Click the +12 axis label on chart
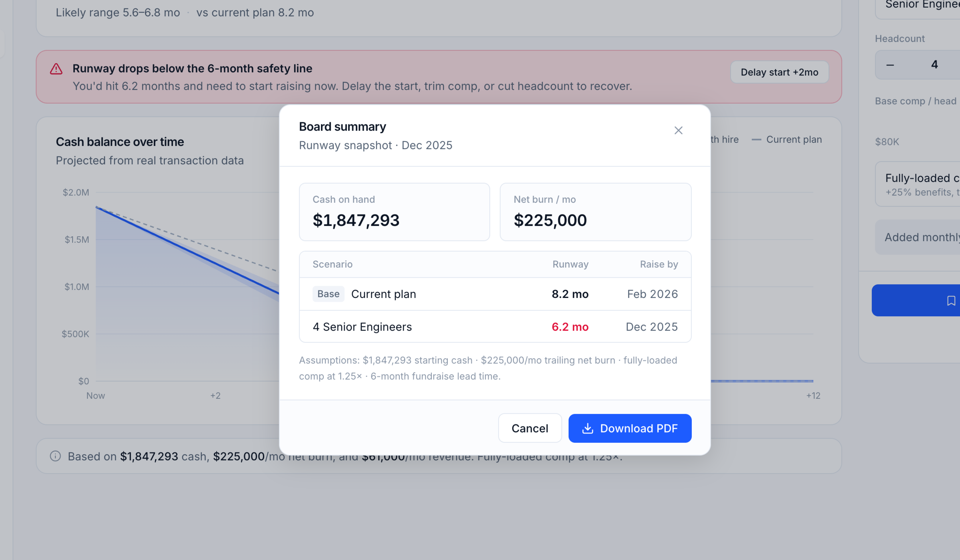Image resolution: width=960 pixels, height=560 pixels. click(x=813, y=396)
